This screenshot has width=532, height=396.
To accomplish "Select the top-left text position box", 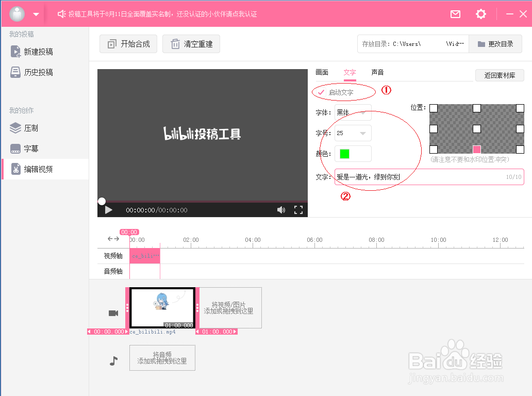I will coord(434,108).
